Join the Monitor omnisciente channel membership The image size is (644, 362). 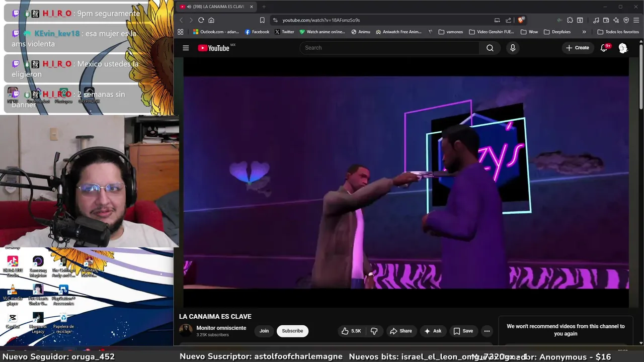(x=264, y=331)
